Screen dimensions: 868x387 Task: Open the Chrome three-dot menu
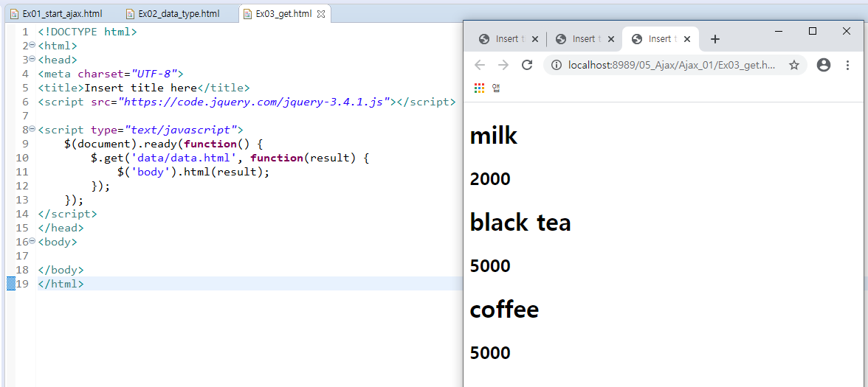click(847, 65)
